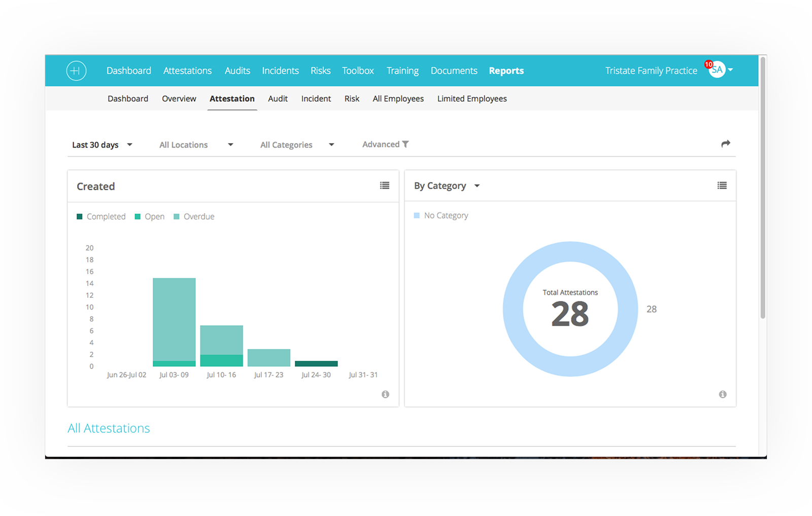The image size is (812, 516).
Task: Open Toolbox in top navigation
Action: click(x=358, y=71)
